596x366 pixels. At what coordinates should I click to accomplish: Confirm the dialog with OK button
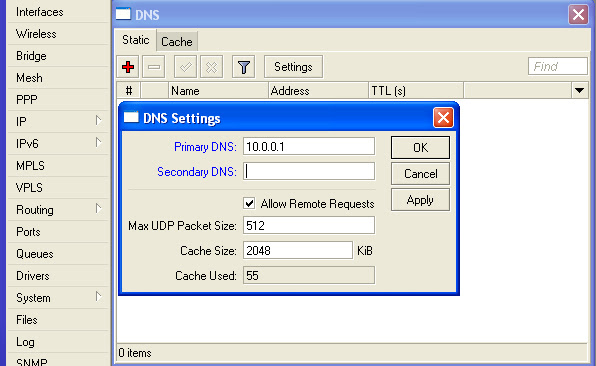pyautogui.click(x=420, y=147)
